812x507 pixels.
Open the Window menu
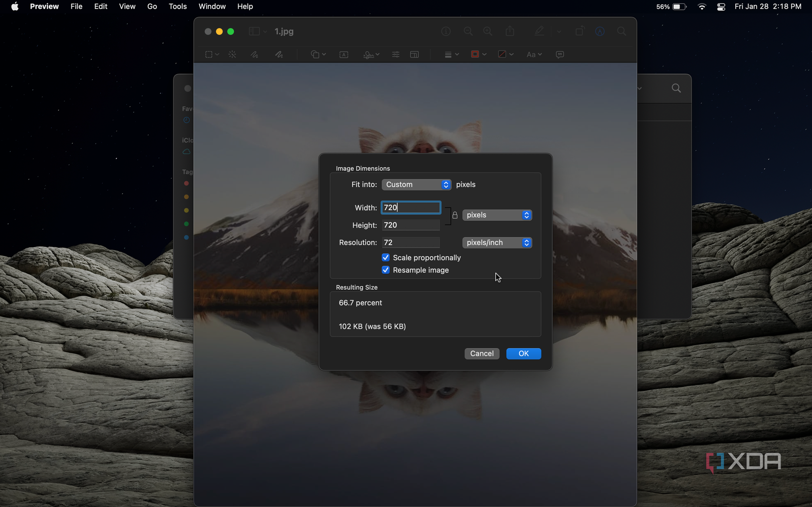coord(212,6)
